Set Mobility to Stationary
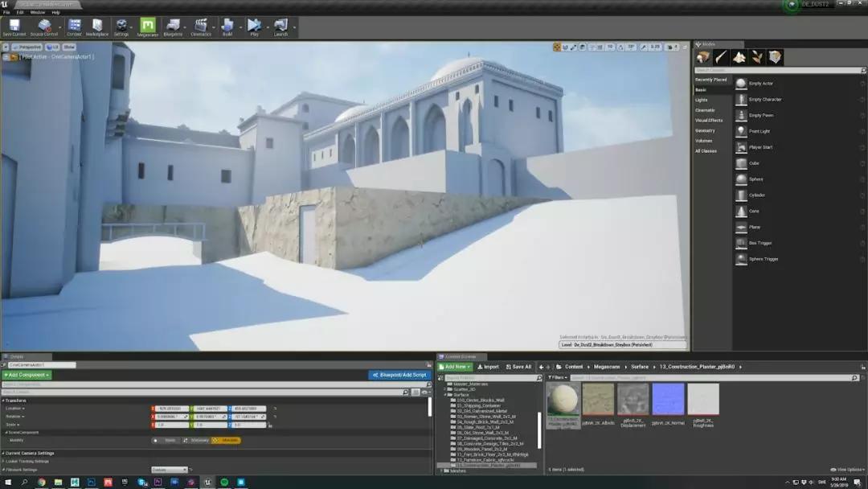This screenshot has width=868, height=489. click(x=196, y=440)
